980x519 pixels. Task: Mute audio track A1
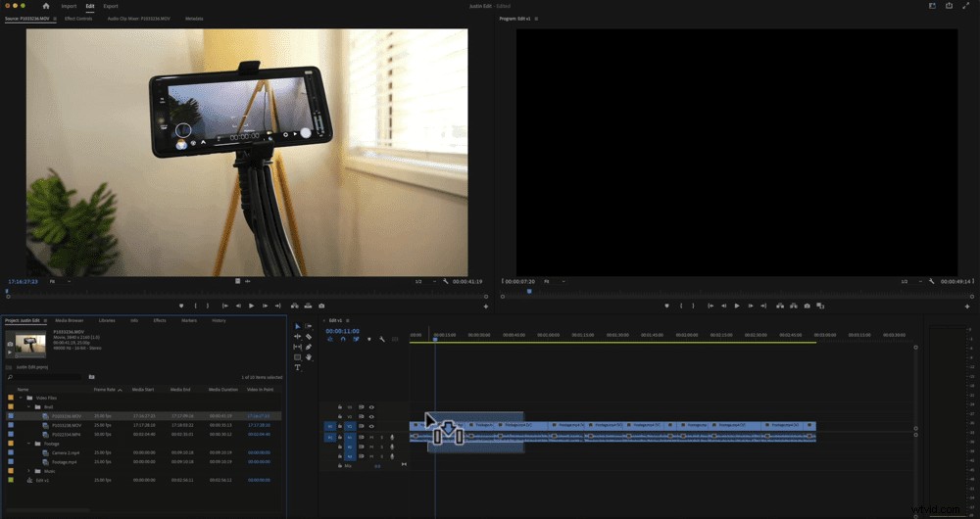tap(371, 437)
